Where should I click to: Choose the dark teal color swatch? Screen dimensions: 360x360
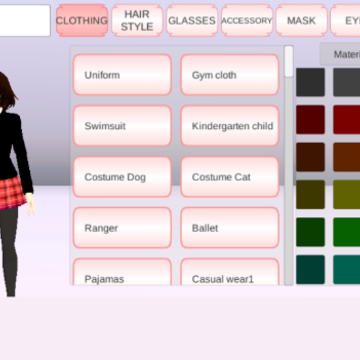(310, 270)
